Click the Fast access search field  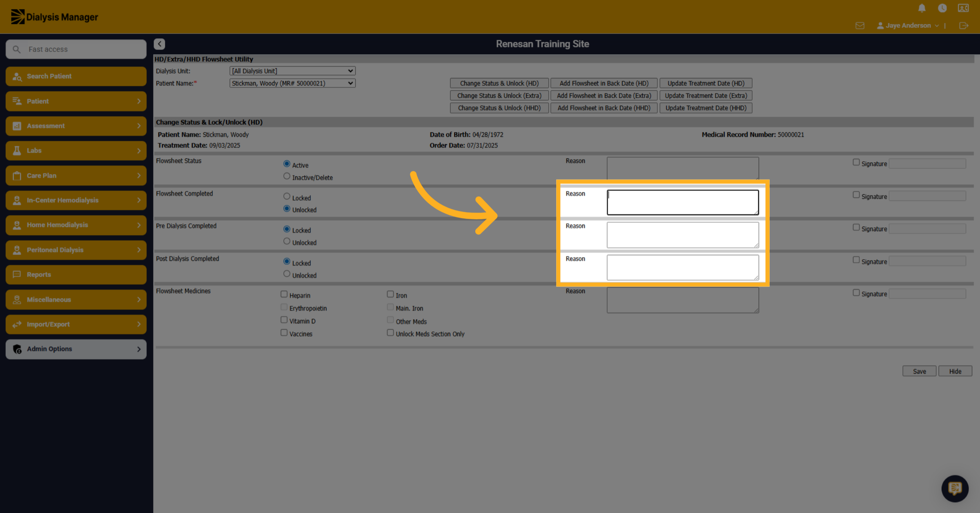tap(76, 49)
